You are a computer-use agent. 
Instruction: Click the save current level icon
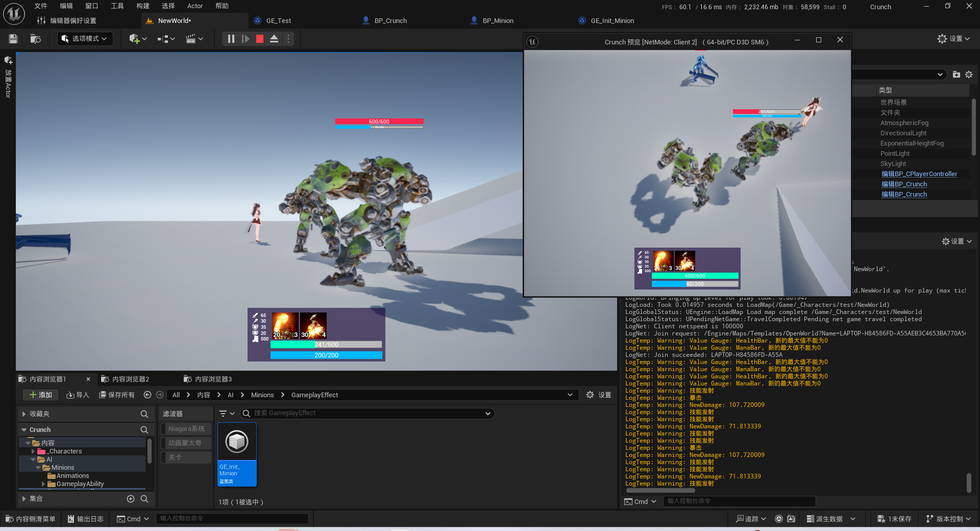coord(13,39)
